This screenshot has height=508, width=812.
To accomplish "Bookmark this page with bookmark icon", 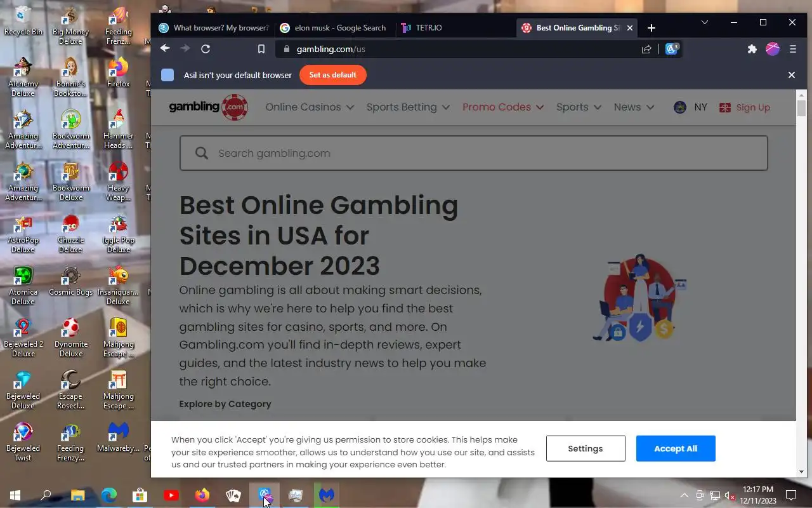I will tap(261, 49).
